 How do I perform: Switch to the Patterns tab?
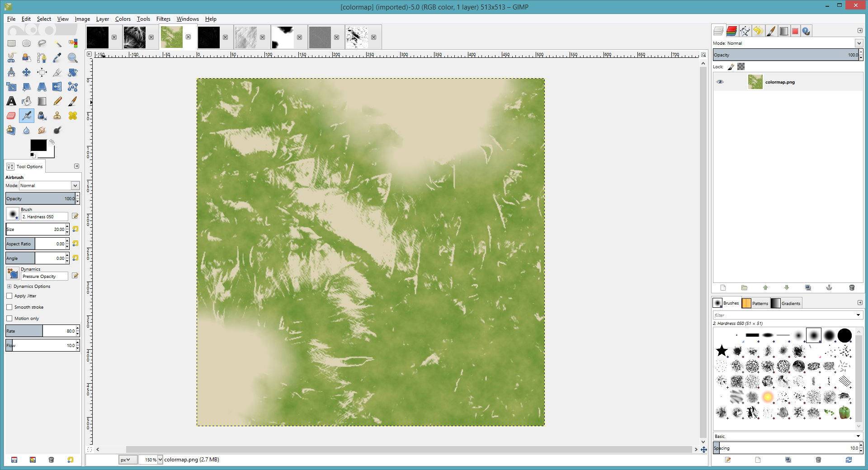(x=755, y=303)
